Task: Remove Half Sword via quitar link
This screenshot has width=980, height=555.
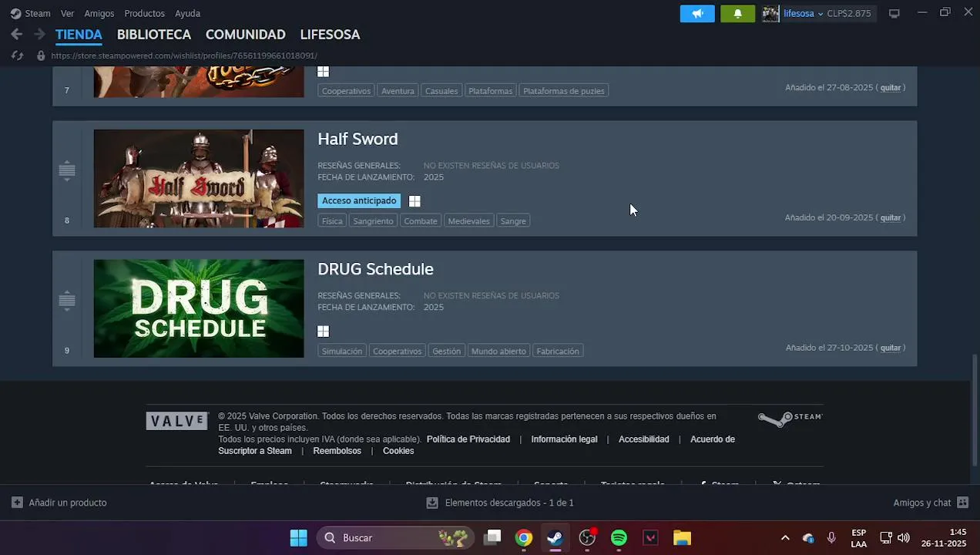Action: (x=891, y=217)
